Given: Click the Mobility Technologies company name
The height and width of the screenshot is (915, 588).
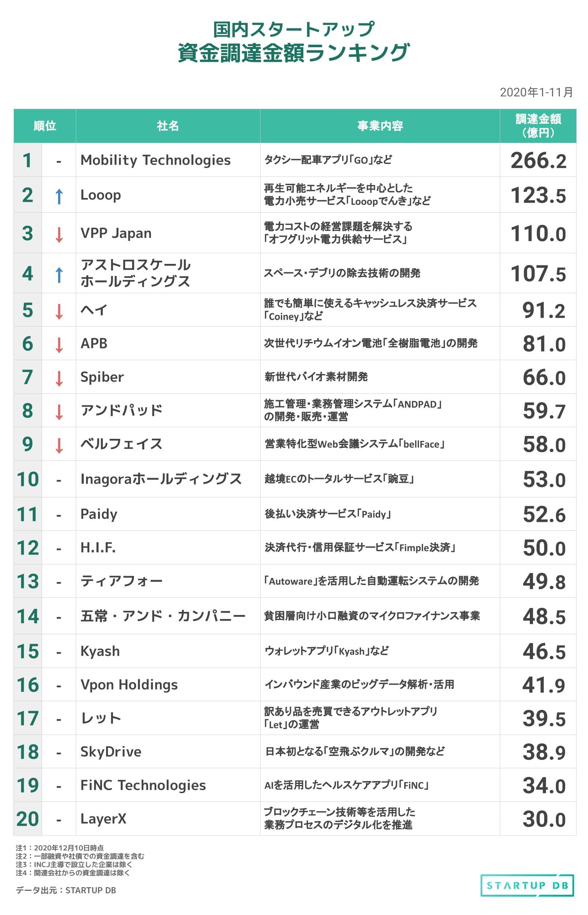Looking at the screenshot, I should pos(156,160).
